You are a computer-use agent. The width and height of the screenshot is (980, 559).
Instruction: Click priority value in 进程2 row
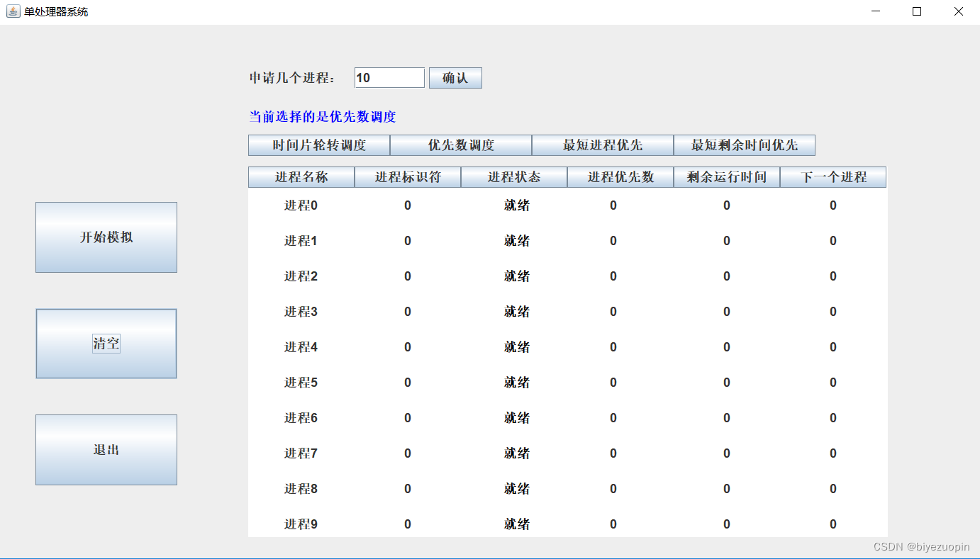coord(613,276)
